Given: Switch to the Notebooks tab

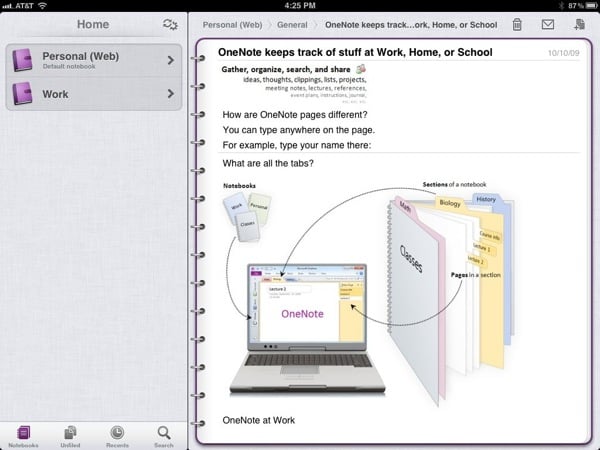Looking at the screenshot, I should (23, 437).
